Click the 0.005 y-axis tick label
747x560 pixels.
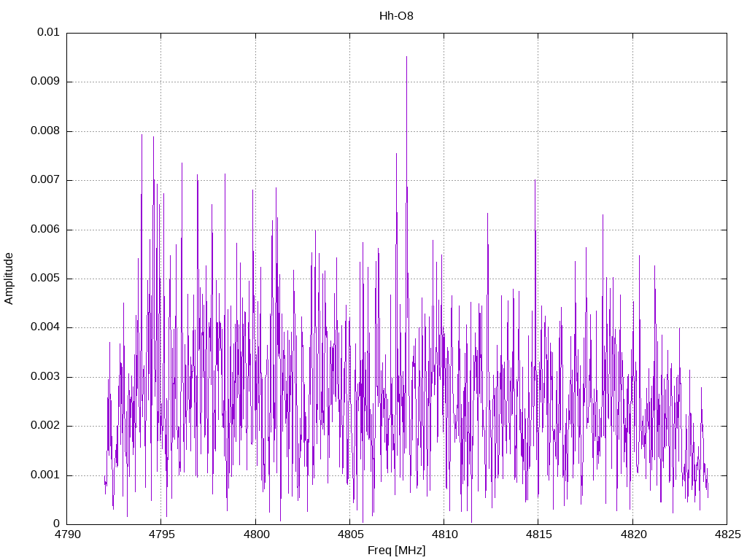45,278
